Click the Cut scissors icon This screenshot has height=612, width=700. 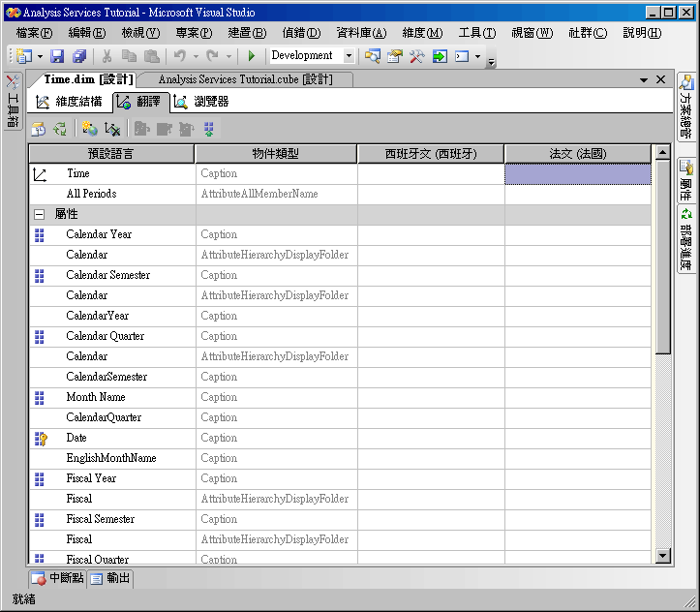click(x=107, y=56)
